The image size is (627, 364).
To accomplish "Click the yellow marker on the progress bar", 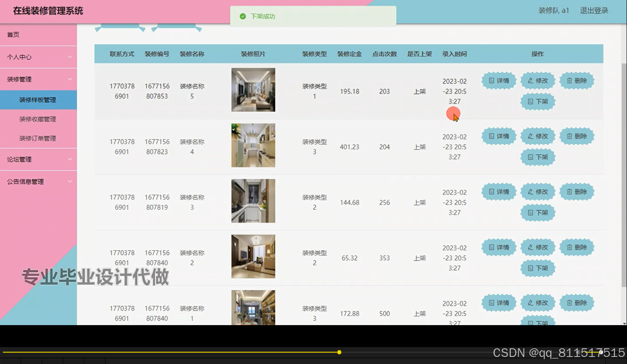I will tap(339, 352).
